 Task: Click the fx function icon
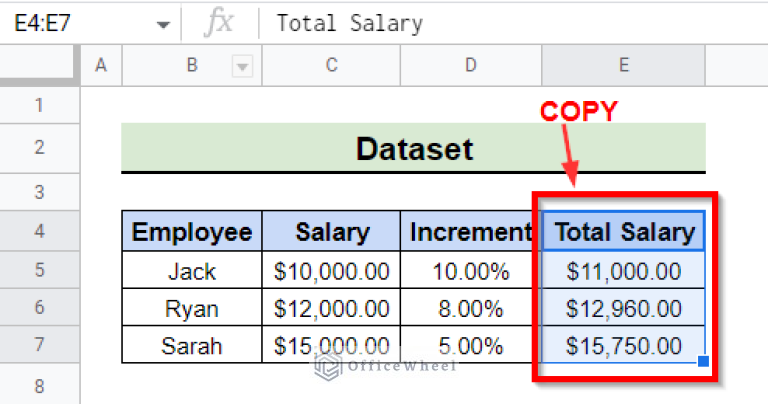coord(219,23)
